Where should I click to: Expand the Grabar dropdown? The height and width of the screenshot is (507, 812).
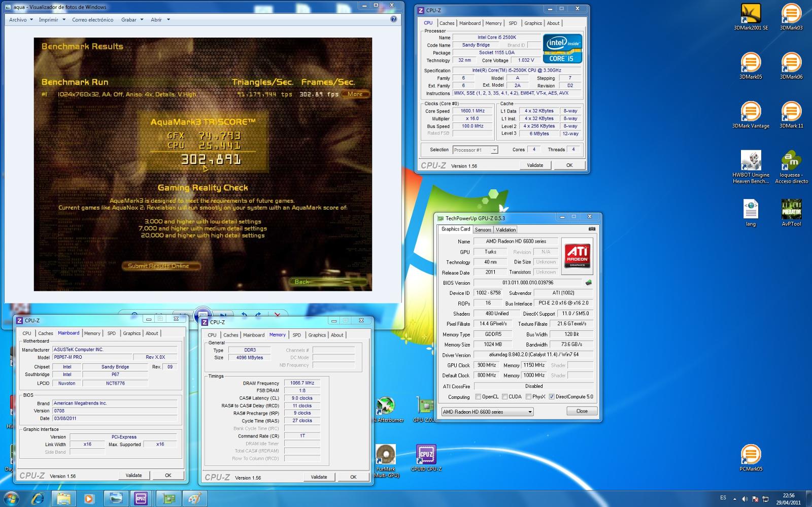pos(132,20)
